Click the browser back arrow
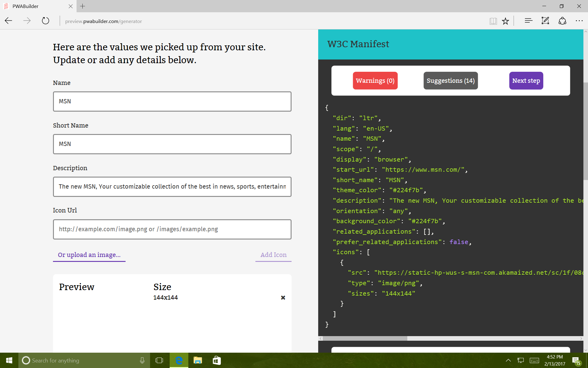Viewport: 588px width, 368px height. [x=9, y=21]
